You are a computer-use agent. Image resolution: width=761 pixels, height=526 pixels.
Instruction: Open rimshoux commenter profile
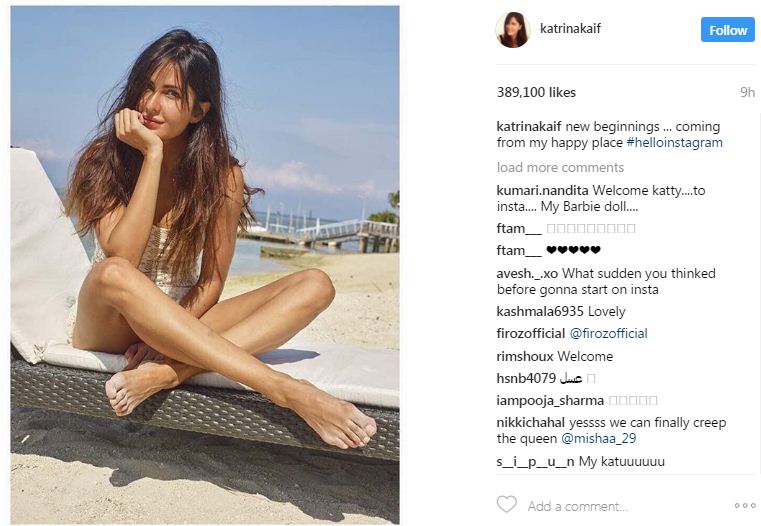point(524,356)
